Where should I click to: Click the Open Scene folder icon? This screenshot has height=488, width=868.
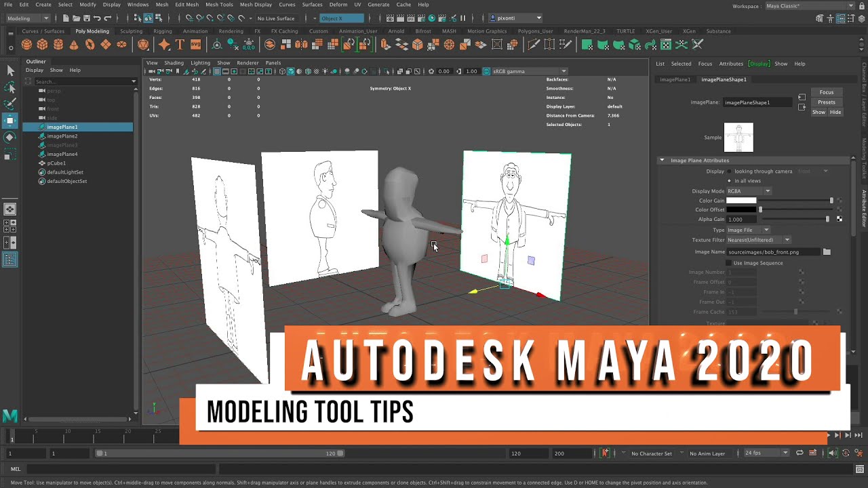pyautogui.click(x=77, y=18)
